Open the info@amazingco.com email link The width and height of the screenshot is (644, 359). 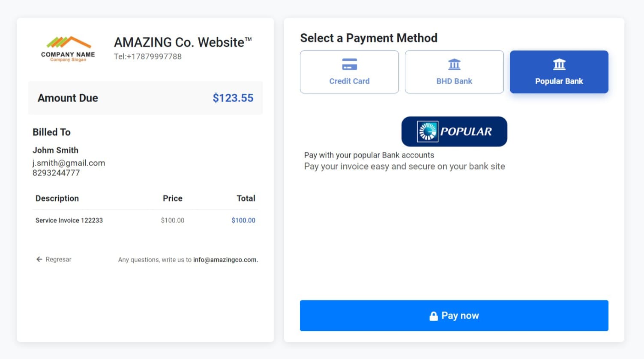(225, 260)
